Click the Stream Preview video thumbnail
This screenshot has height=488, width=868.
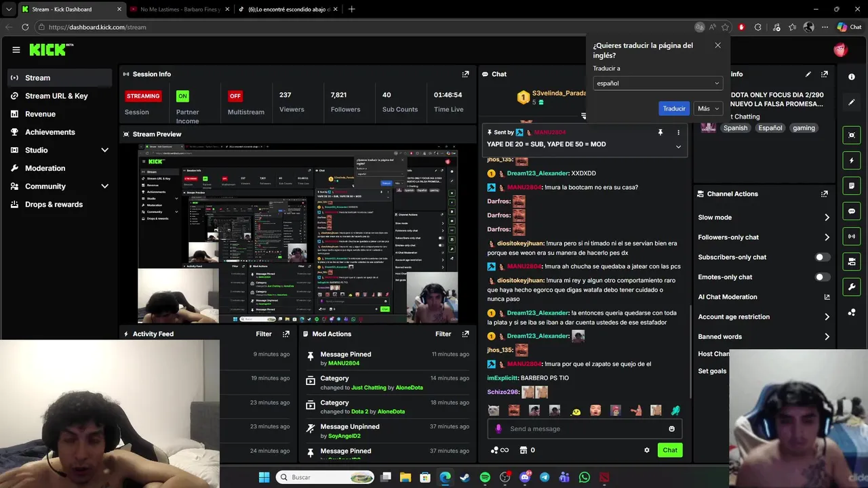298,235
